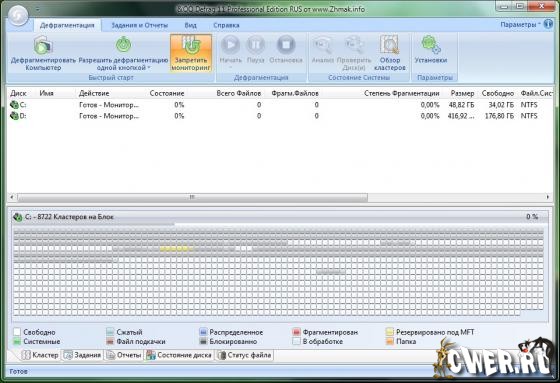The image size is (560, 383).
Task: Sort by the Диск column header
Action: 18,93
